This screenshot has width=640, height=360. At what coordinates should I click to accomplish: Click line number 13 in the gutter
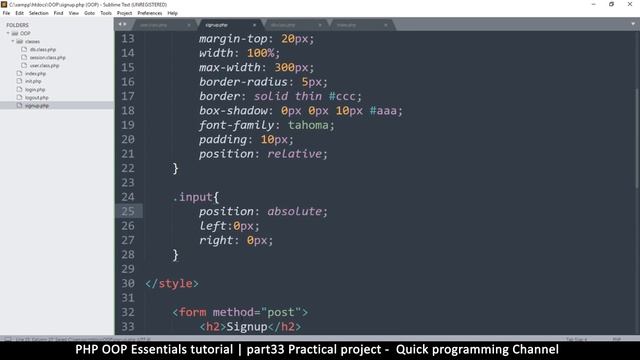[128, 38]
